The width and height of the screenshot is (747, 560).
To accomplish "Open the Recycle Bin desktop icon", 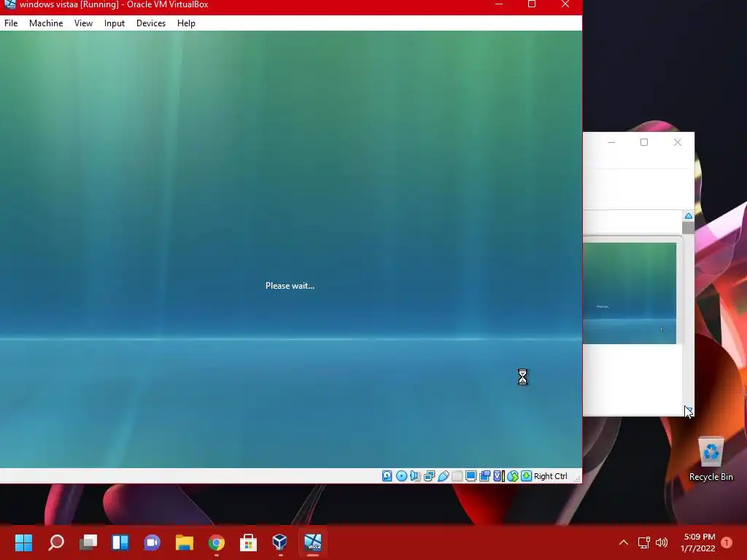I will (x=711, y=459).
